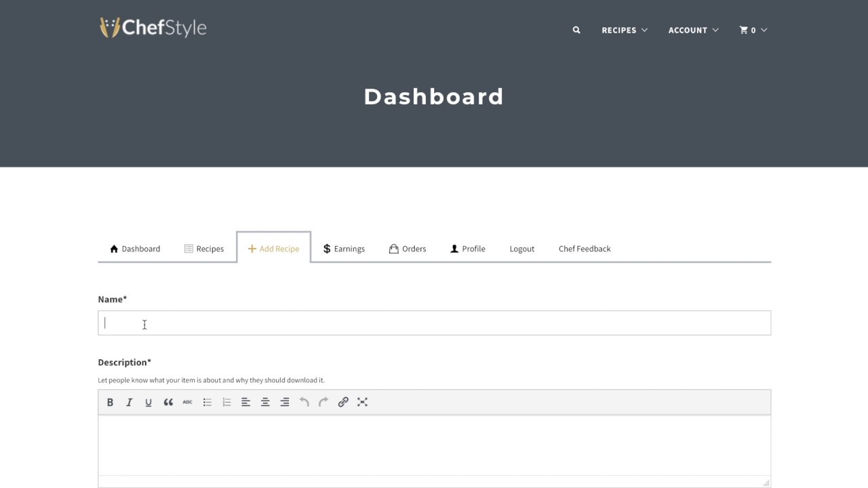Open the Chef Feedback link
Screen dimensions: 868x488
[585, 249]
